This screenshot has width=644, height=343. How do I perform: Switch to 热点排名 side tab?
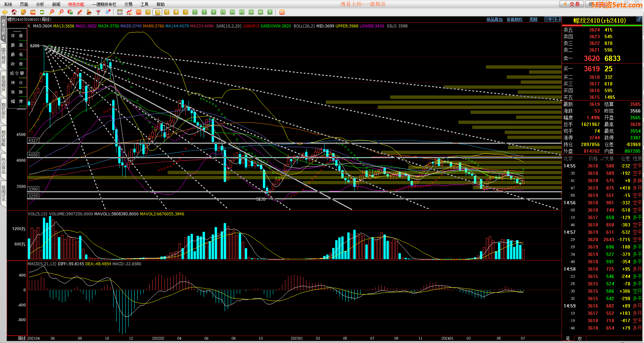3,166
